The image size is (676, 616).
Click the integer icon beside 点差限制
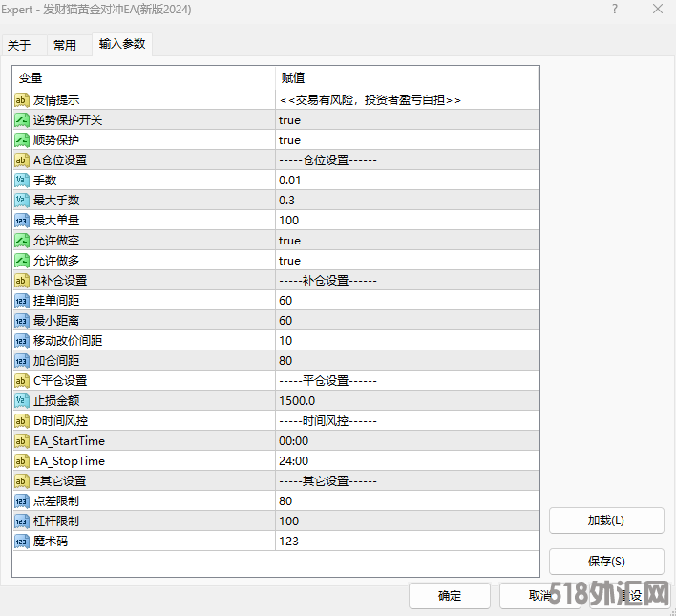click(22, 501)
